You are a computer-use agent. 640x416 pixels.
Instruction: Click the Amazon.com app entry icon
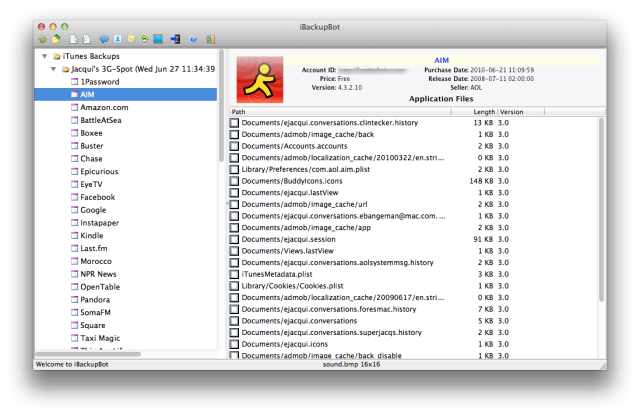tap(74, 107)
